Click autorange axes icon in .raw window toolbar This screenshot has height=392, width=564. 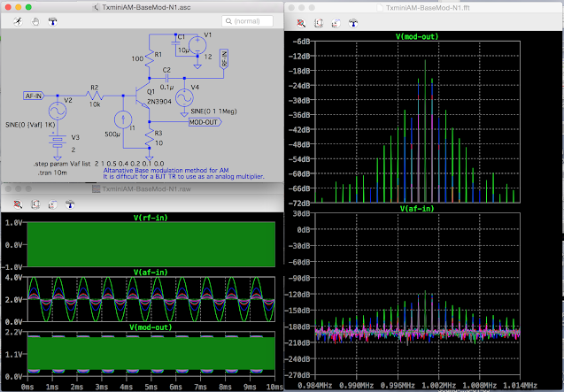35,204
